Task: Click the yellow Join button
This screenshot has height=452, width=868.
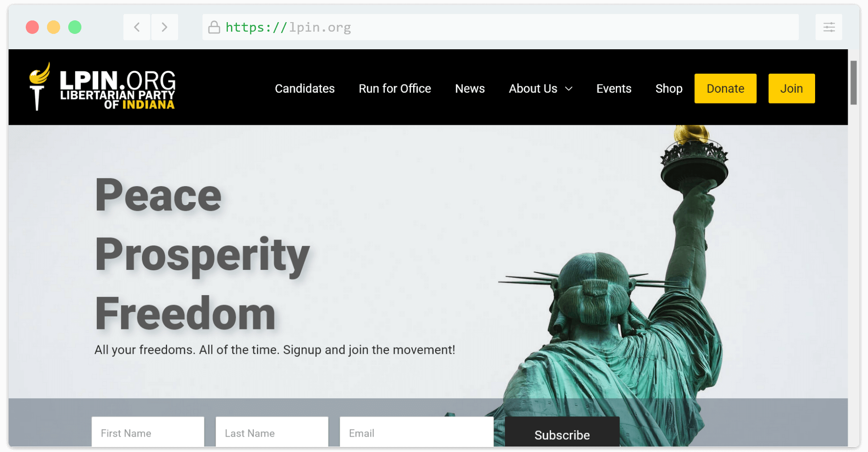Action: click(x=792, y=89)
